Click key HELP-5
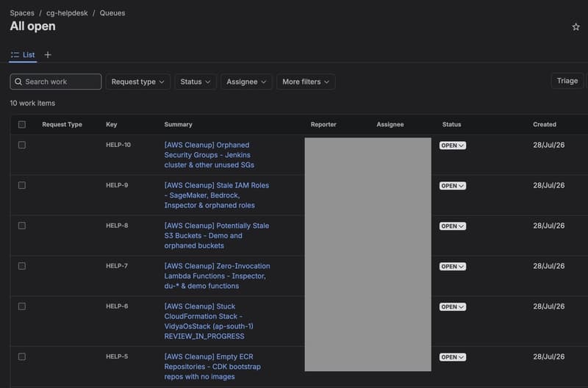Viewport: 588px width, 388px height. 117,356
